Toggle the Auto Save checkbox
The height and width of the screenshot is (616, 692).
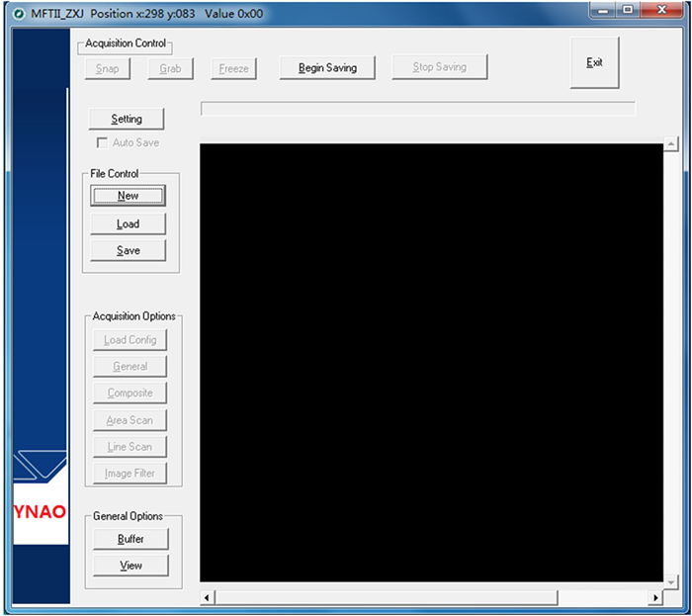(102, 143)
